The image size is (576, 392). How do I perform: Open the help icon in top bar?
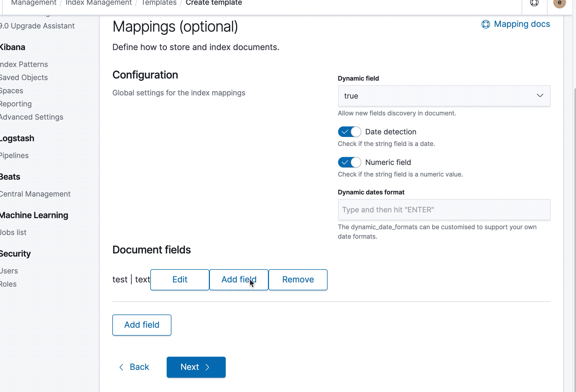pyautogui.click(x=534, y=3)
